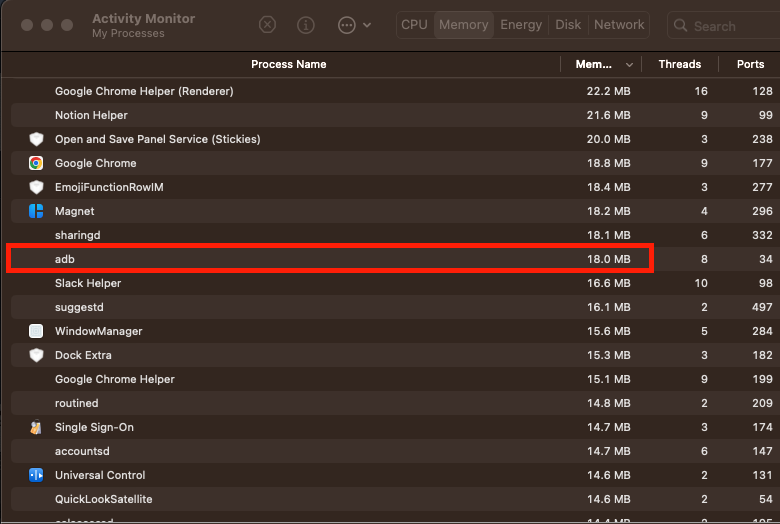Select the adb process

(395, 259)
